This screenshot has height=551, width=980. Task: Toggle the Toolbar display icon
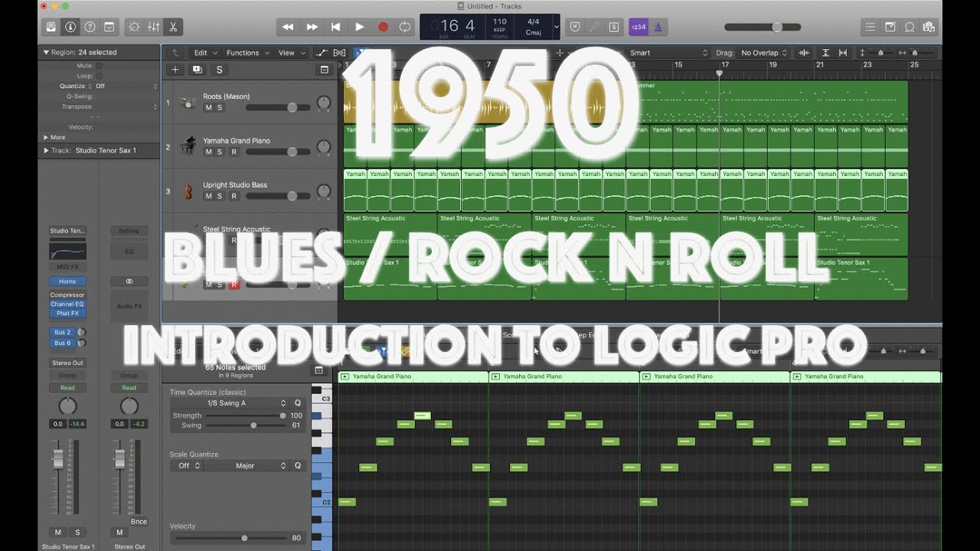click(x=109, y=27)
